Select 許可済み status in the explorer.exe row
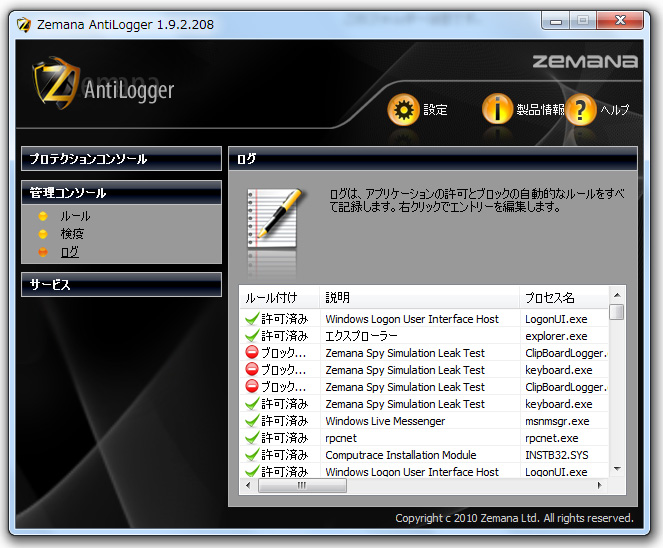 (x=285, y=336)
